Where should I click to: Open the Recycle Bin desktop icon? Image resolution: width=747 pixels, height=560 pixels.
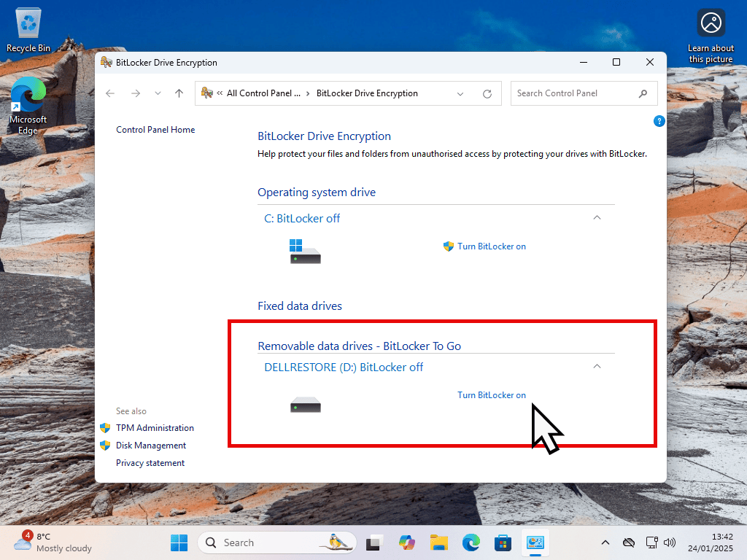[x=28, y=29]
